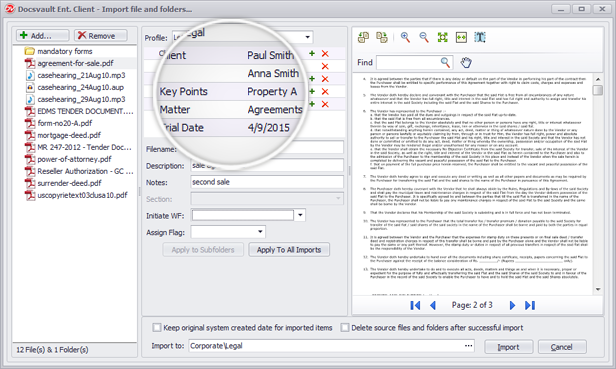Open the Initiate WF dropdown arrow
The image size is (616, 369).
[x=300, y=215]
